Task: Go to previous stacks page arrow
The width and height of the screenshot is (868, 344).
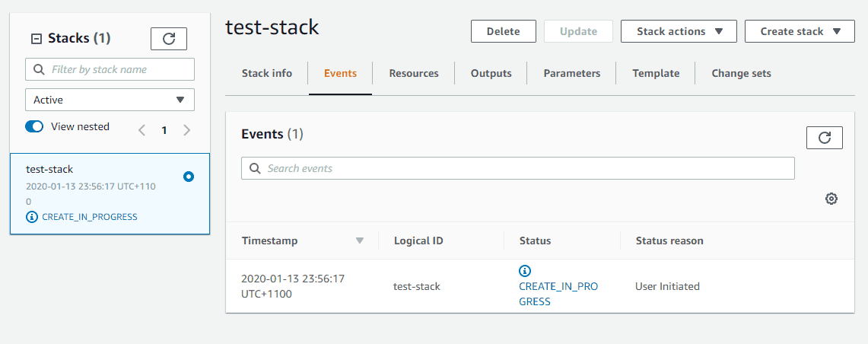Action: [141, 130]
